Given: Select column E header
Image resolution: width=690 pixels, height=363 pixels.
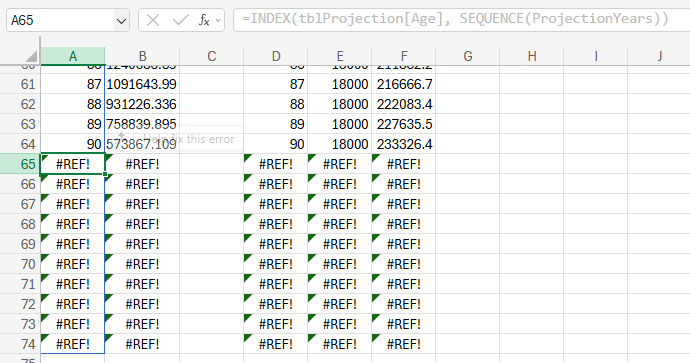Looking at the screenshot, I should click(340, 56).
